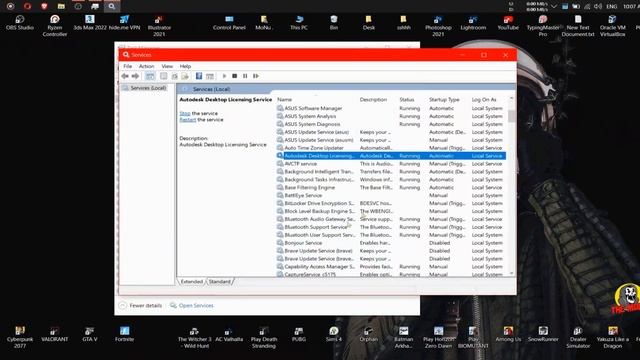The width and height of the screenshot is (640, 360).
Task: Open the Lightroom desktop icon
Action: pyautogui.click(x=473, y=23)
